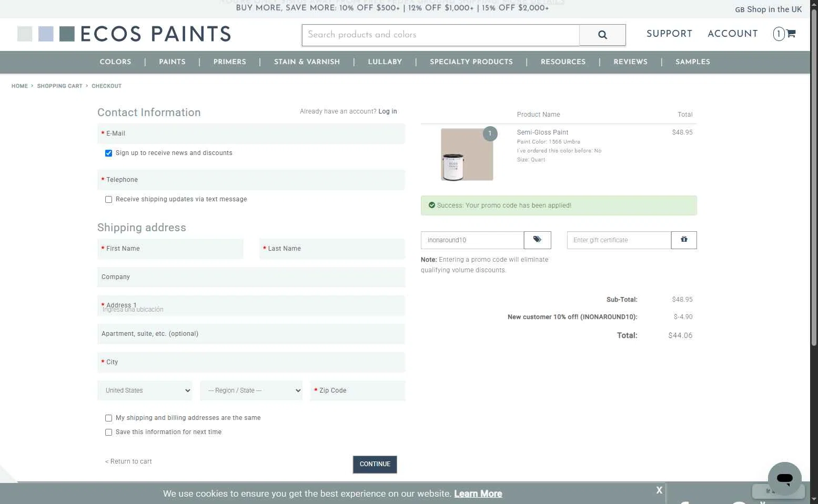The height and width of the screenshot is (504, 818).
Task: Click the top volume discount promo banner
Action: click(x=392, y=8)
